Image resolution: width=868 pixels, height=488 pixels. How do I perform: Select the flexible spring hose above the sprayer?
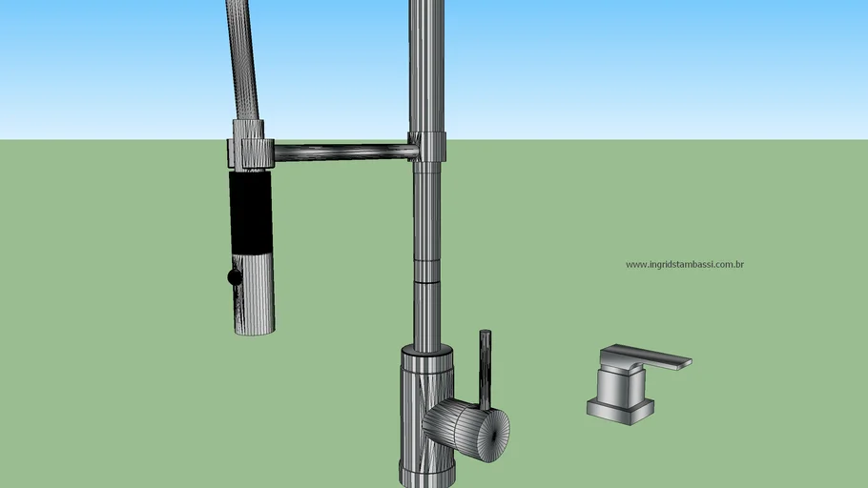point(241,57)
